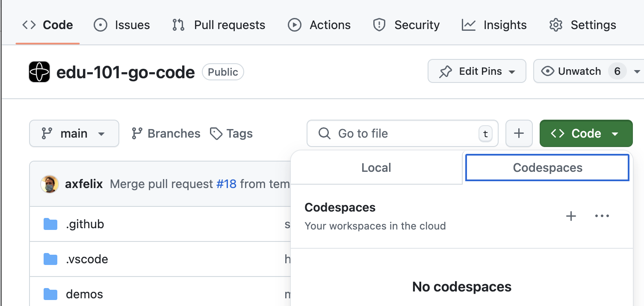Click the Public visibility badge

tap(223, 72)
